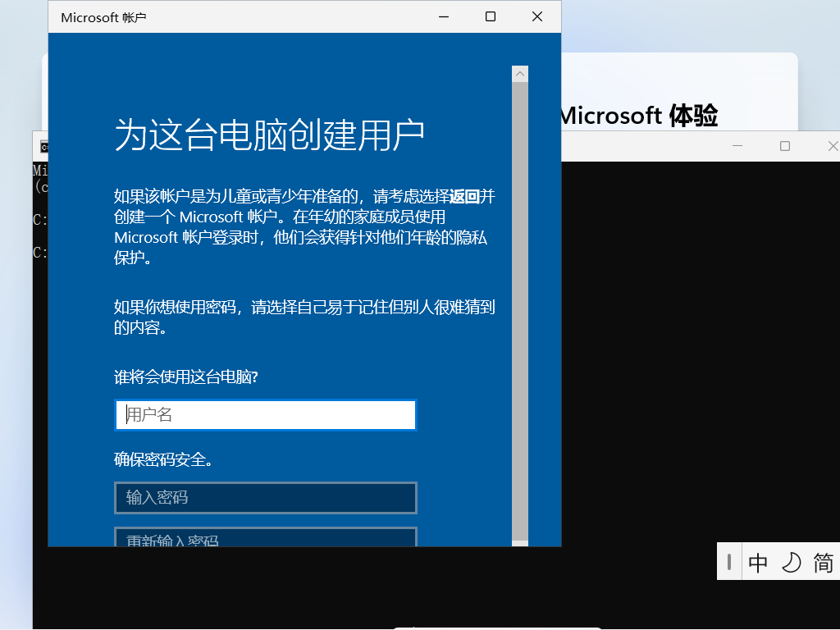
Task: Click scroll-down arrow in Microsoft 帐户 dialog
Action: (520, 542)
